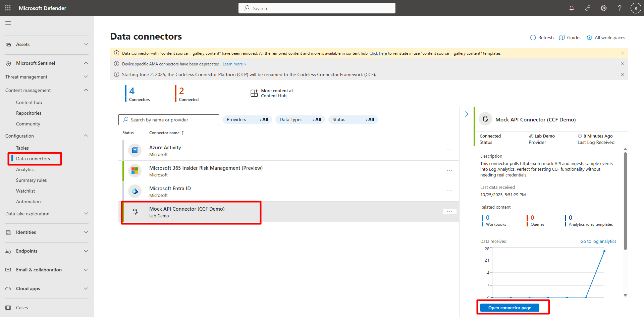Click the Mock API Connector details header icon
Screen dimensions: 644x317
(485, 119)
